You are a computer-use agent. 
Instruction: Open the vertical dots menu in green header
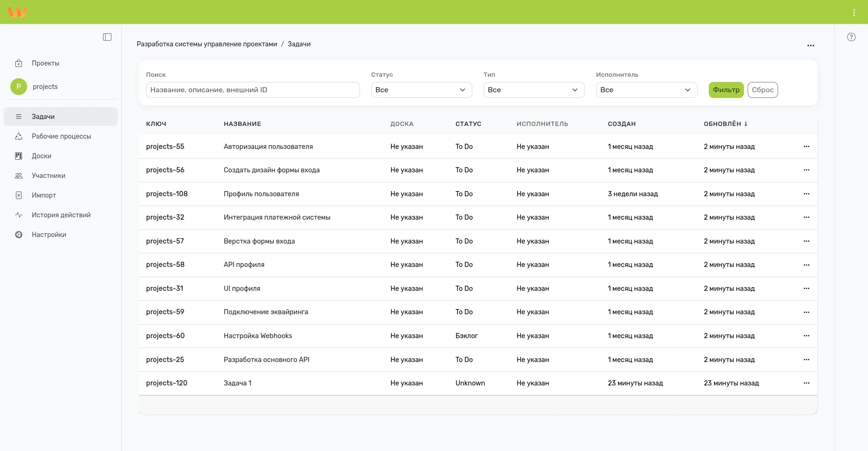point(854,13)
